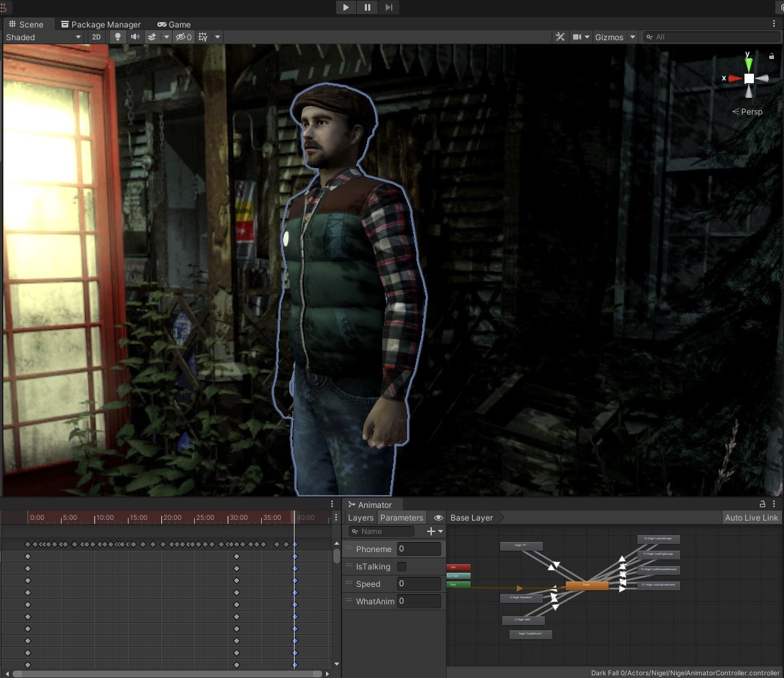Open the Package Manager tab

100,24
